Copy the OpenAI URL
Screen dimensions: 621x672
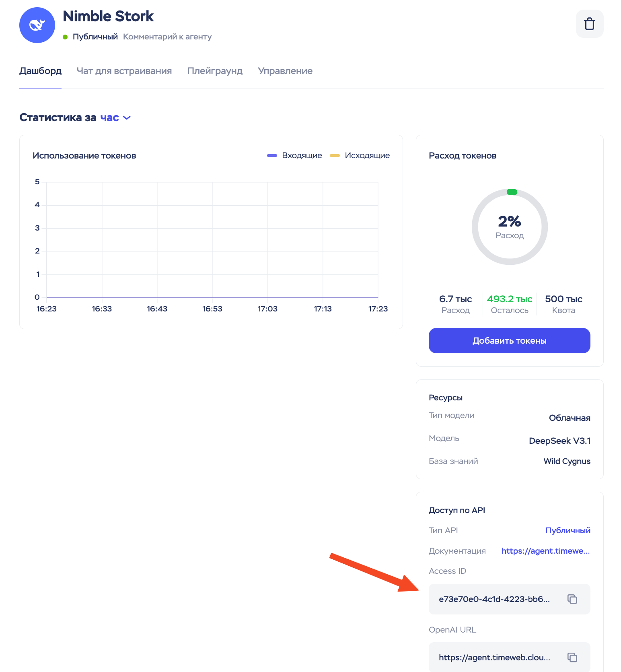coord(572,657)
